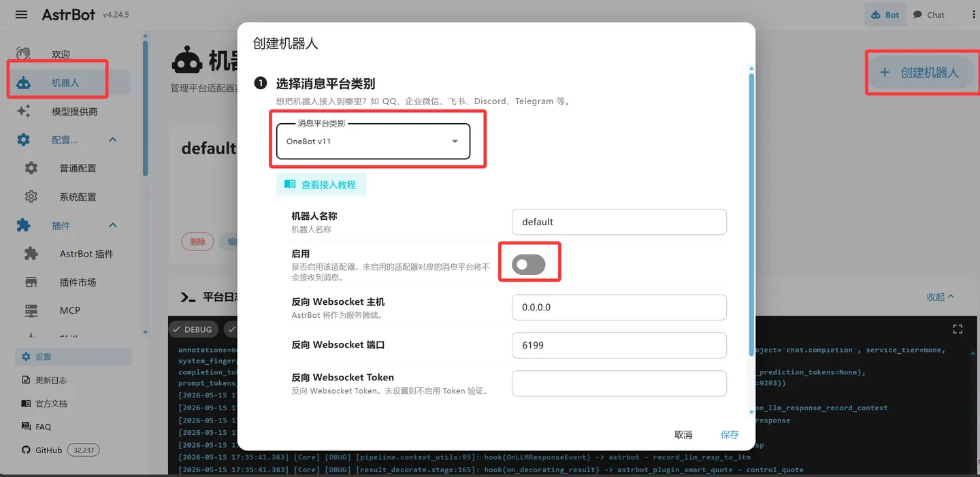Enable the 启用 adapter switch

point(529,265)
